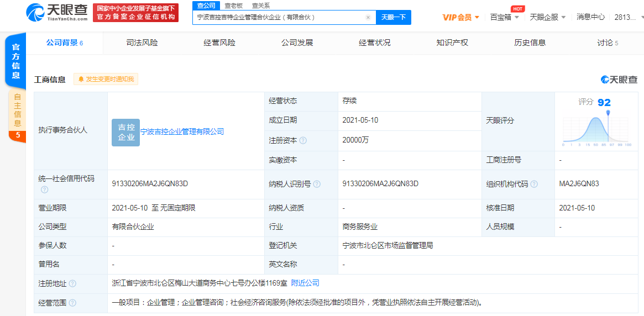
Task: Select the 查老板 search tab
Action: click(x=234, y=6)
